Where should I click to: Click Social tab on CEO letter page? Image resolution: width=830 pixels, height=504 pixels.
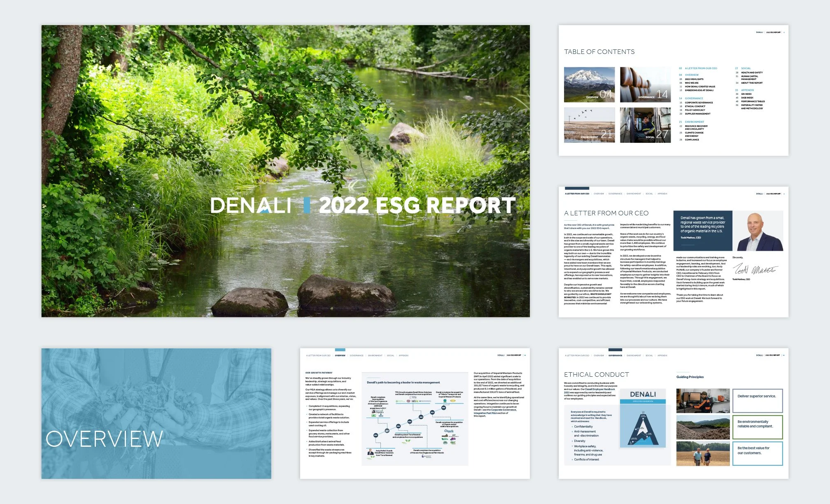point(649,194)
